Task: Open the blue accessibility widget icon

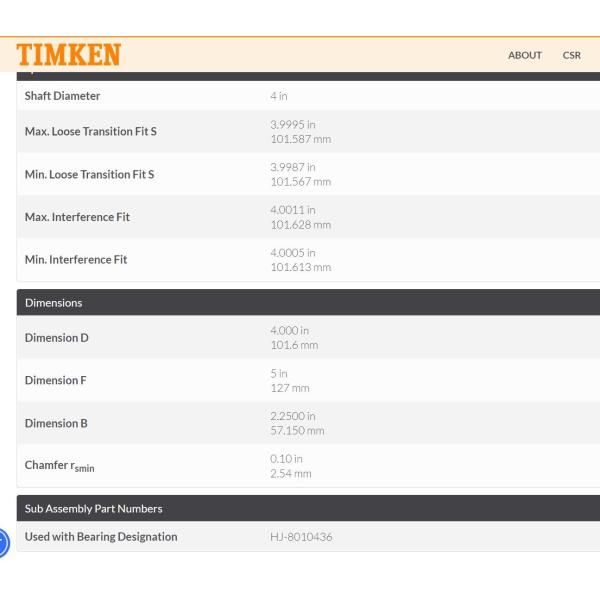Action: point(2,543)
